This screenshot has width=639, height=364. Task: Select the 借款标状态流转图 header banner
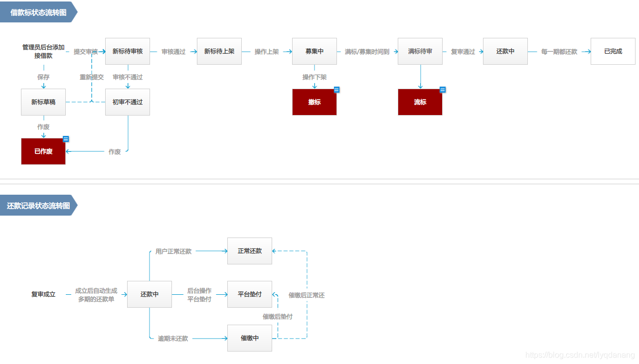tap(38, 12)
